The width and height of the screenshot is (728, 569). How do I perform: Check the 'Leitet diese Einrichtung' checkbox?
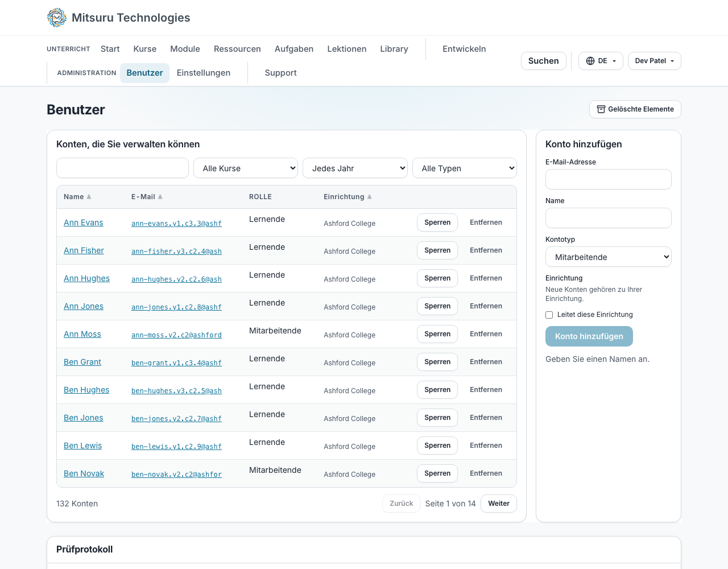(549, 315)
